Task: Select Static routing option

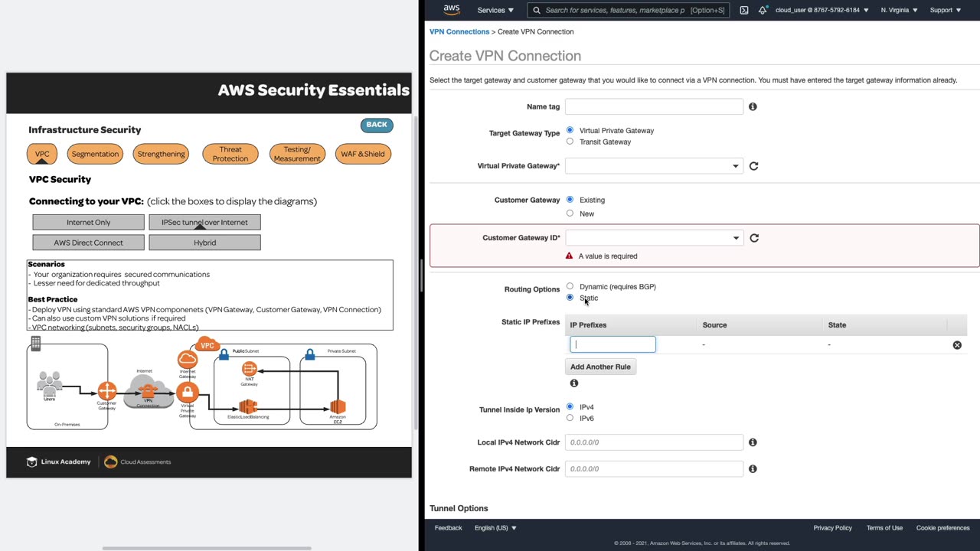Action: [570, 298]
